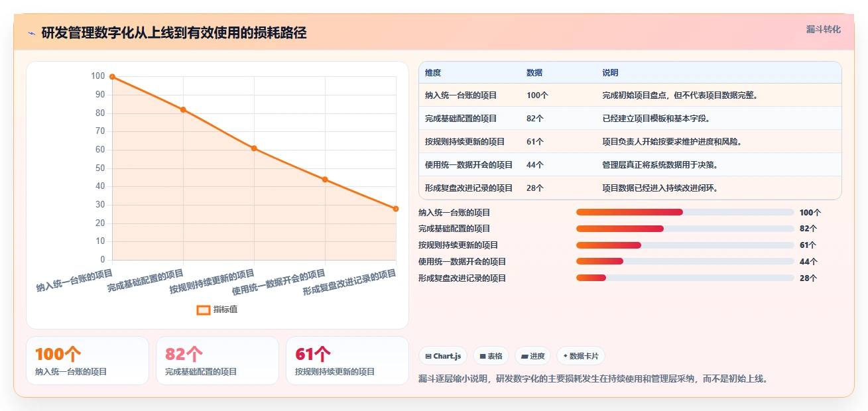Click the chart data point at value 82
The height and width of the screenshot is (411, 868).
(183, 109)
